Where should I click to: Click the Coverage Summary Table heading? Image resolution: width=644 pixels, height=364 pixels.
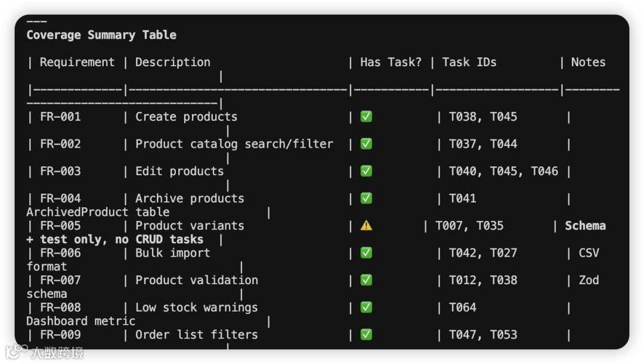coord(101,35)
